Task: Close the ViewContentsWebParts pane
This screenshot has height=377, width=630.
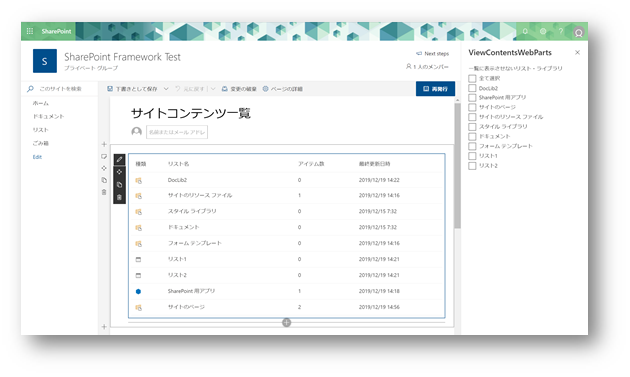Action: point(577,53)
